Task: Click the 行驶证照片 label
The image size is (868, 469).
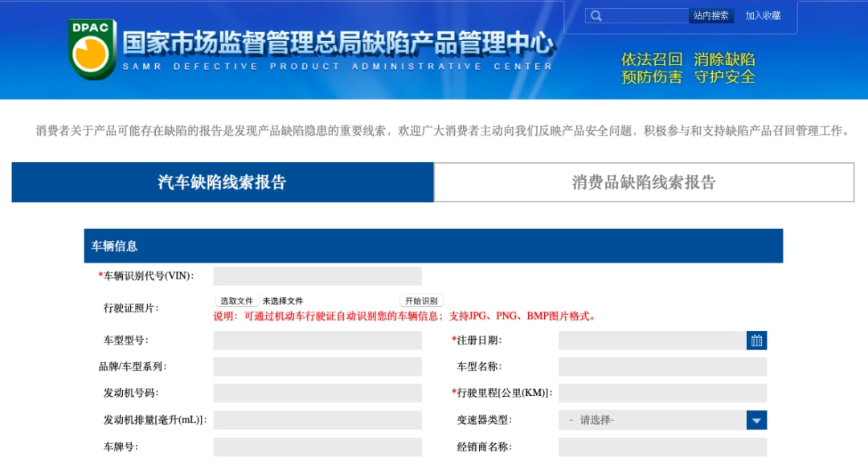Action: coord(131,308)
